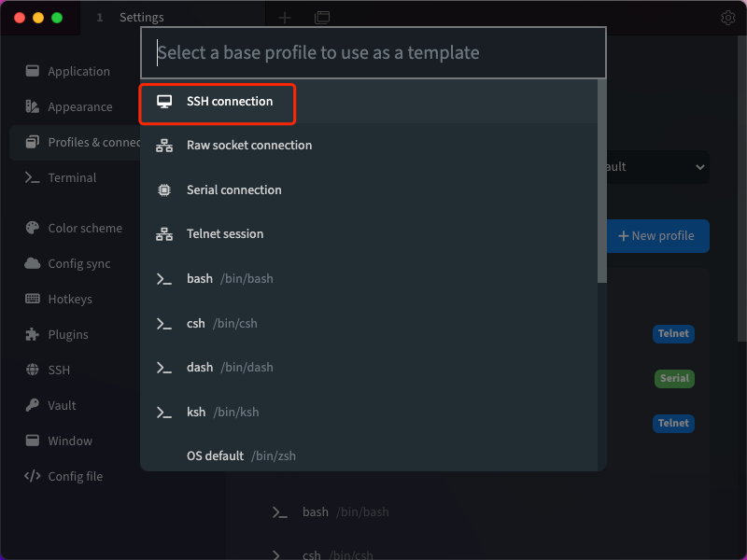Click the New profile button
Image resolution: width=747 pixels, height=560 pixels.
click(x=657, y=236)
